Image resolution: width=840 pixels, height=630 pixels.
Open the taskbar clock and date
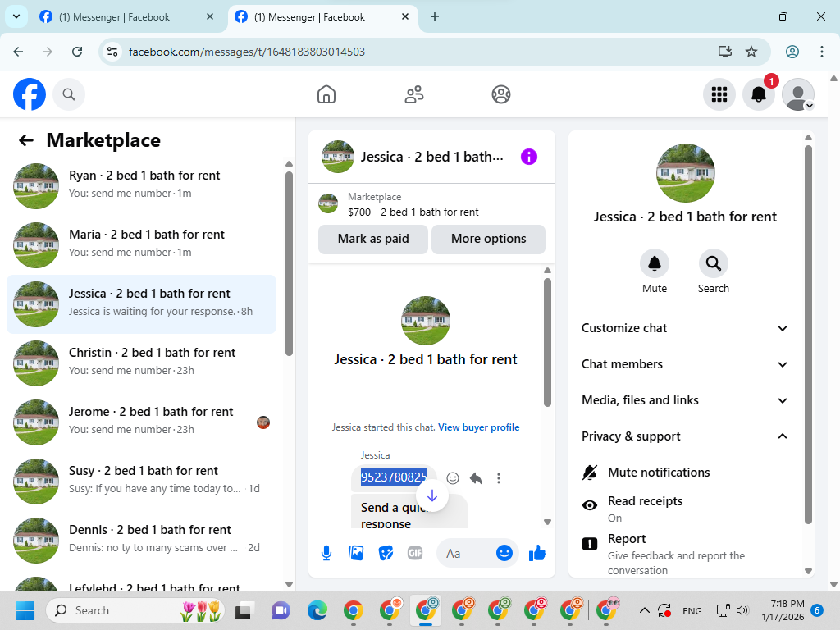point(783,610)
